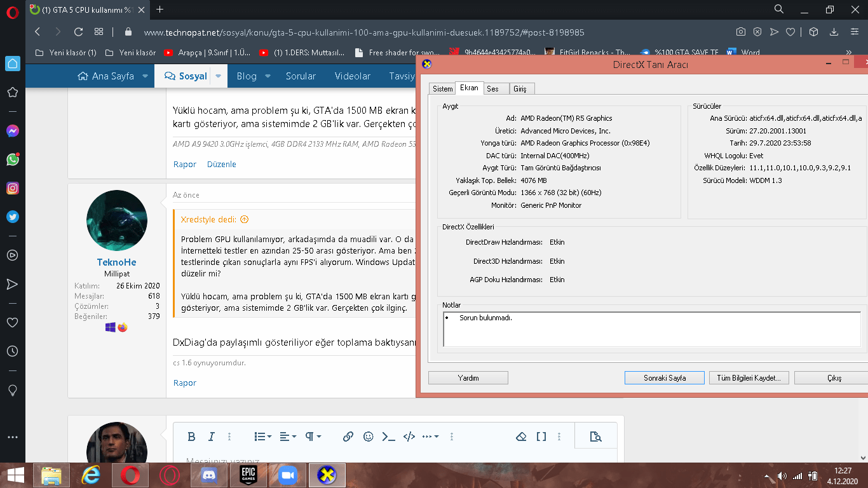
Task: Apply italic formatting in the reply editor
Action: pos(212,437)
